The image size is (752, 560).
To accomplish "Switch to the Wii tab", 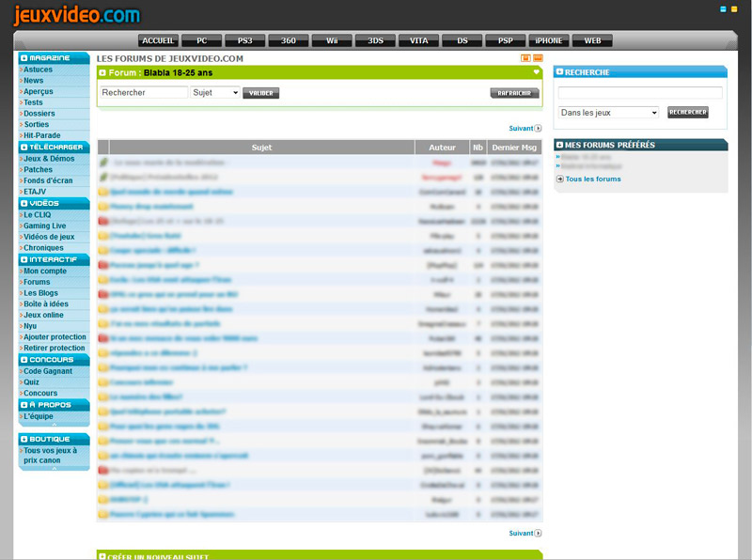I will point(332,40).
